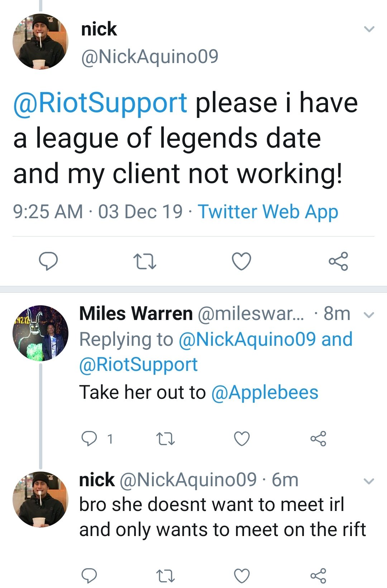Image resolution: width=387 pixels, height=588 pixels.
Task: Reply to nick's 'meet on the rift' tweet
Action: pyautogui.click(x=89, y=575)
